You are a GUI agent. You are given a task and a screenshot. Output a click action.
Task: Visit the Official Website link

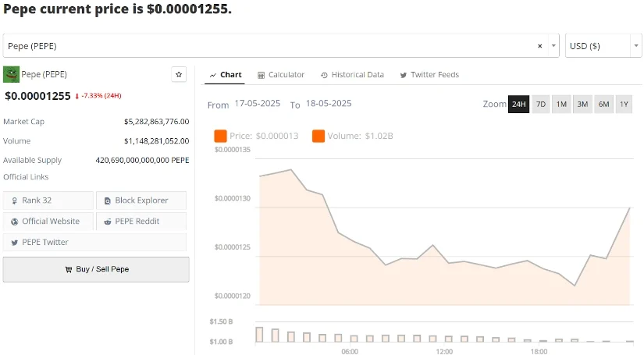tap(48, 222)
